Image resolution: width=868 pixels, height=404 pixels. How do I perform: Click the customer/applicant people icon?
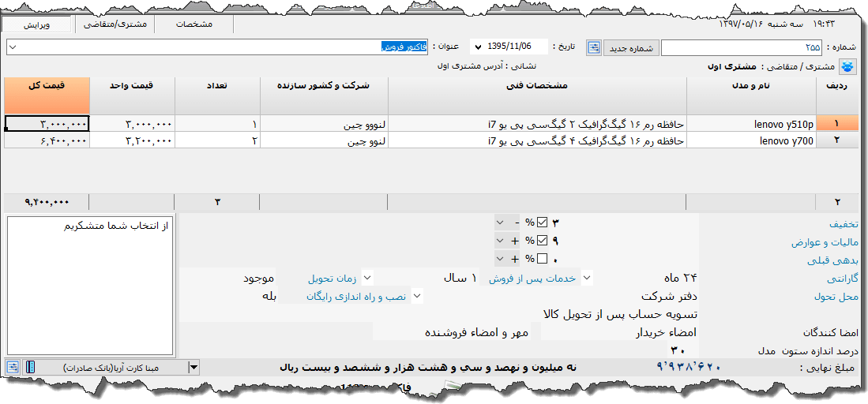pyautogui.click(x=847, y=66)
